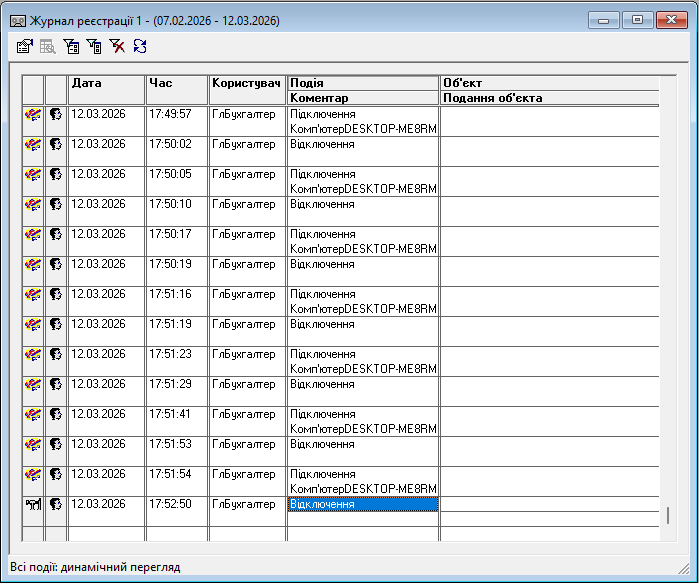
Task: Select the highlighted "Відключення" cell at 17:52:50
Action: 362,504
